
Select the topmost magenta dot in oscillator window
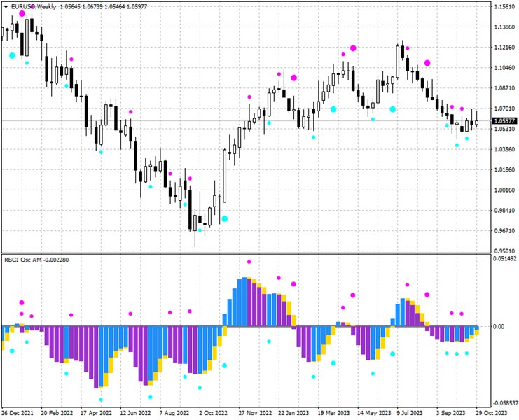pyautogui.click(x=249, y=262)
